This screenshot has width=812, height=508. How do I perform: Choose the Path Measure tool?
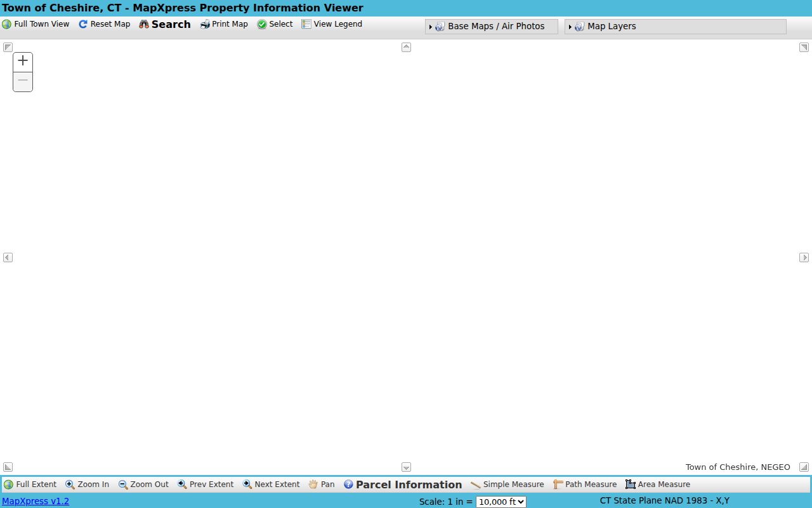[x=585, y=485]
